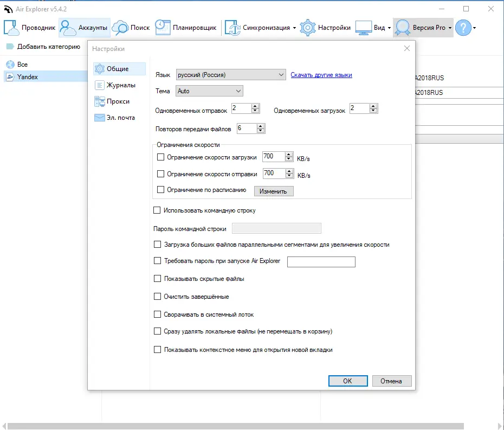Click the Air Explorer startup password field
Viewport: 504px width, 430px height.
click(321, 262)
